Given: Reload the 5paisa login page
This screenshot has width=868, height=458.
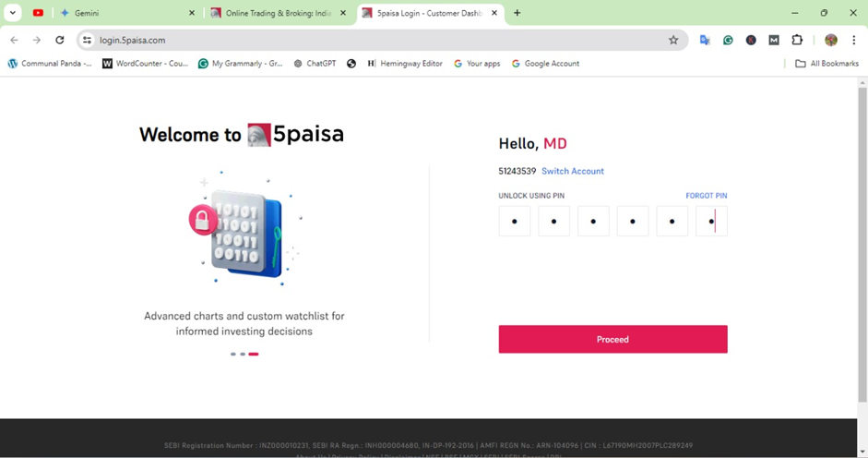Looking at the screenshot, I should pyautogui.click(x=60, y=40).
